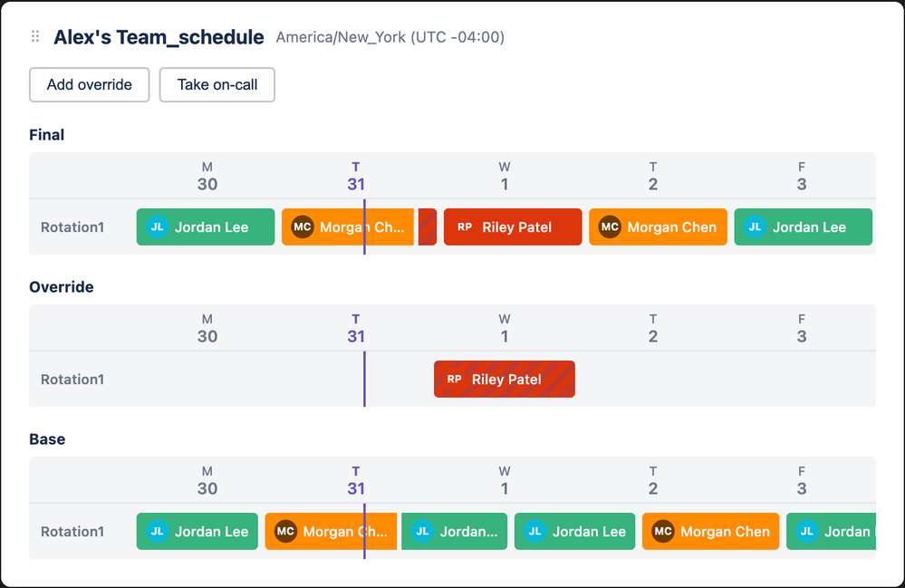905x588 pixels.
Task: Select Jordan Lee's Monday shift in Base
Action: [197, 532]
